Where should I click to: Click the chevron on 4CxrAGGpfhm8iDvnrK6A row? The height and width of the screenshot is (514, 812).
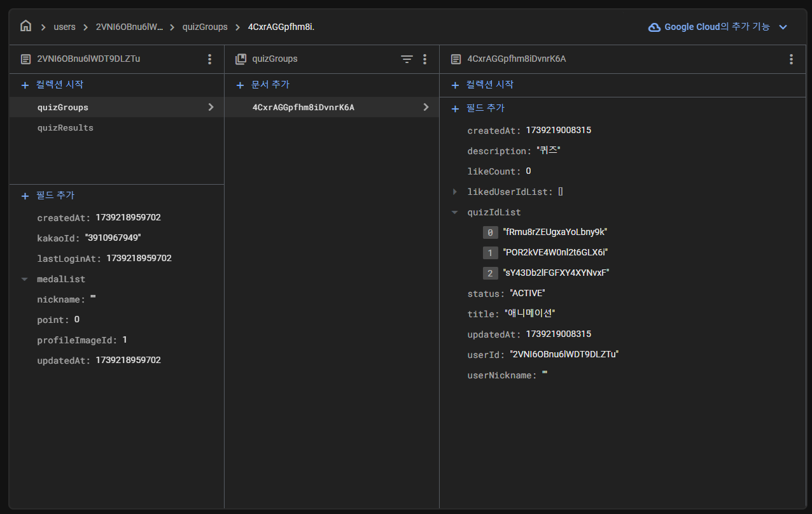[x=426, y=107]
